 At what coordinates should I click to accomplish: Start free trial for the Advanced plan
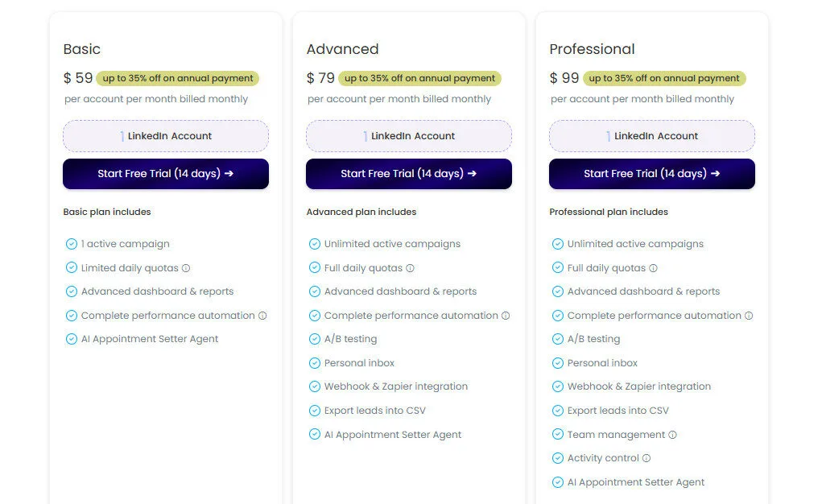408,174
